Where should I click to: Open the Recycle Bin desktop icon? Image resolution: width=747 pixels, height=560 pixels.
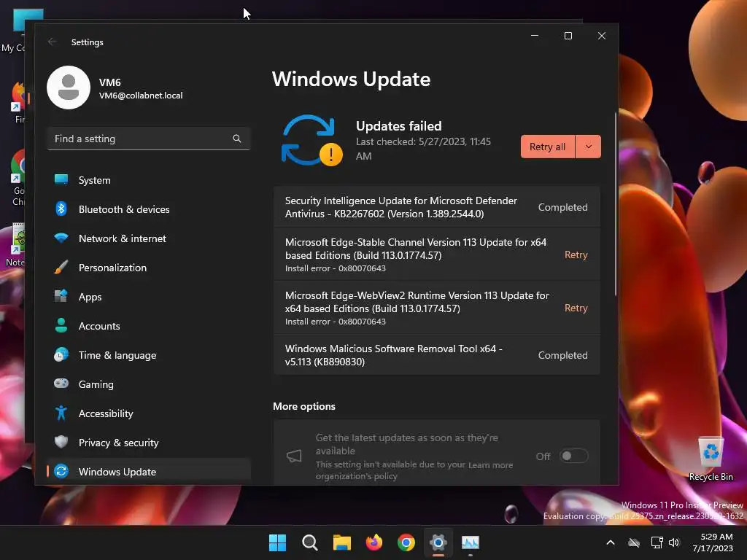coord(711,459)
